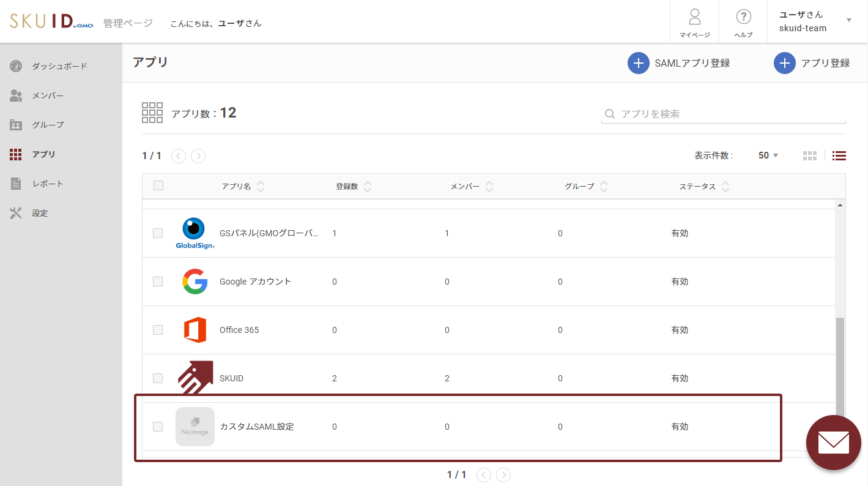Open メンバー in the sidebar
The image size is (868, 486).
tap(48, 95)
